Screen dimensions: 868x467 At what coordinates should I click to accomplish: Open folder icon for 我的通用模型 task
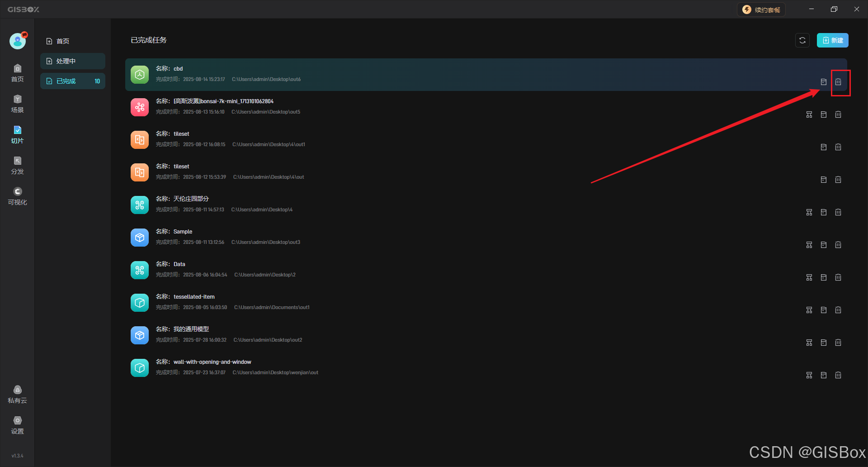pos(824,343)
